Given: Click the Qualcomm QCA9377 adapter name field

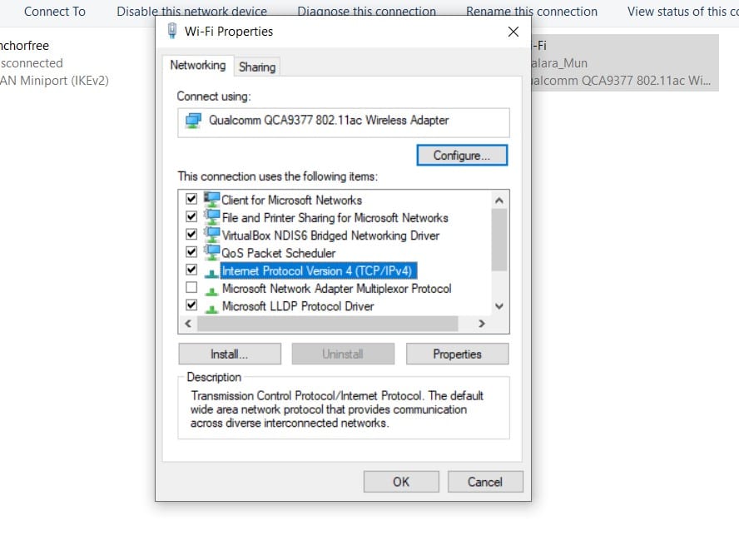Looking at the screenshot, I should (x=344, y=122).
